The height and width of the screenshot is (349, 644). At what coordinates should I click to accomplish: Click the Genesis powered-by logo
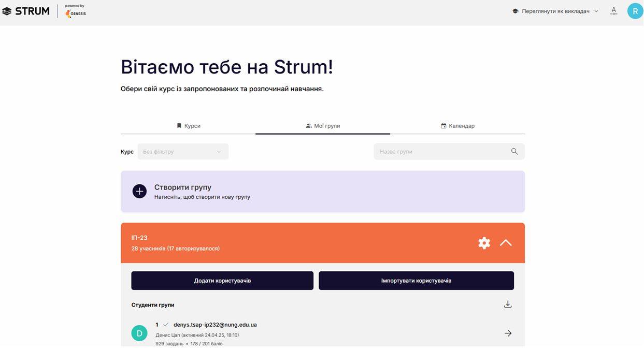coord(76,11)
